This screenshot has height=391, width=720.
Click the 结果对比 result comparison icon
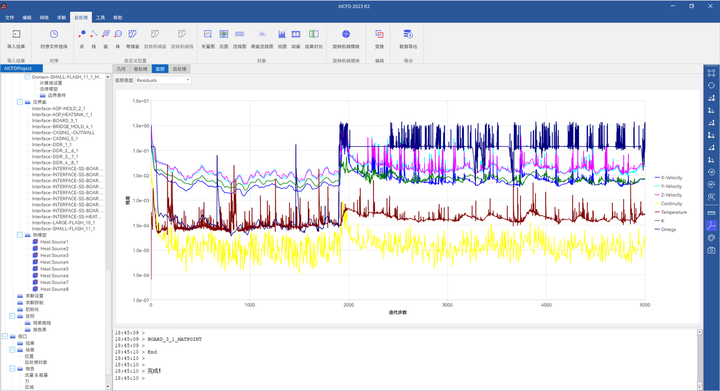pyautogui.click(x=314, y=34)
